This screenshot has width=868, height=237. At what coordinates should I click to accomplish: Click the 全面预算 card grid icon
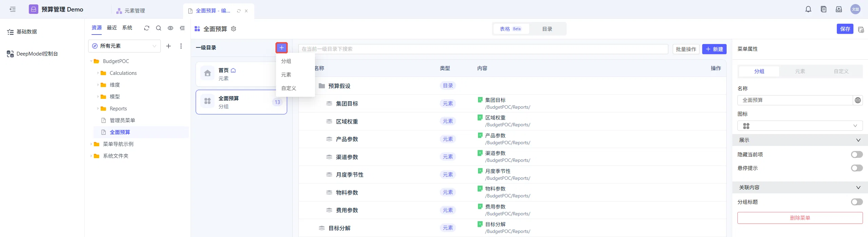click(208, 101)
